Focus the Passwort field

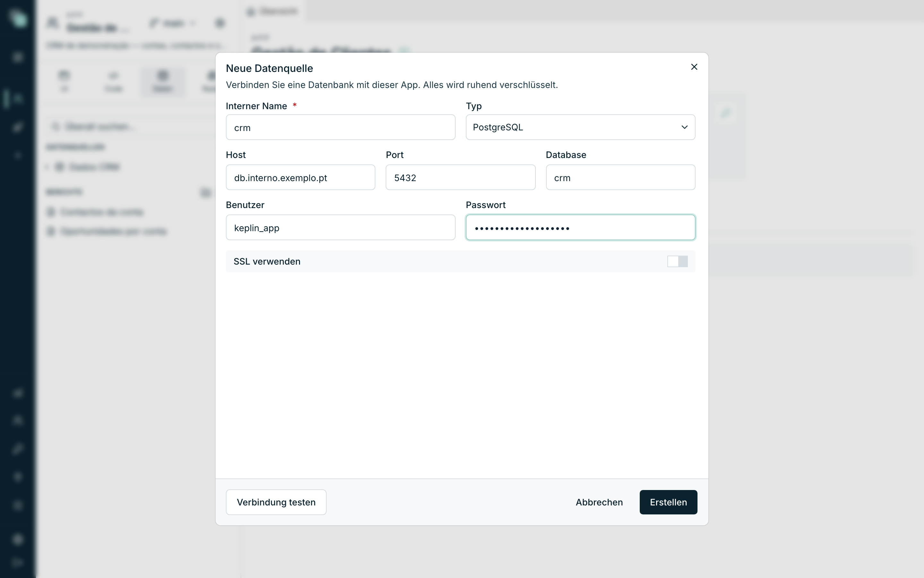point(580,227)
